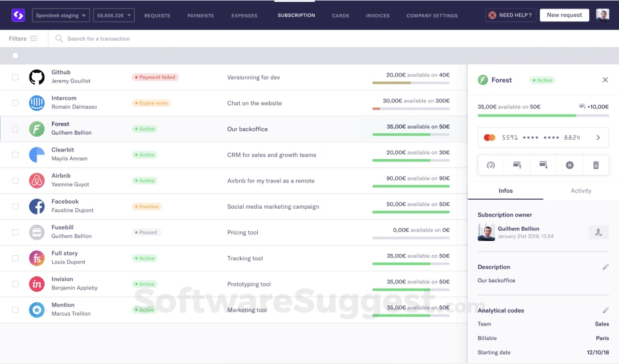Change the subscription owner with person icon

pyautogui.click(x=598, y=233)
